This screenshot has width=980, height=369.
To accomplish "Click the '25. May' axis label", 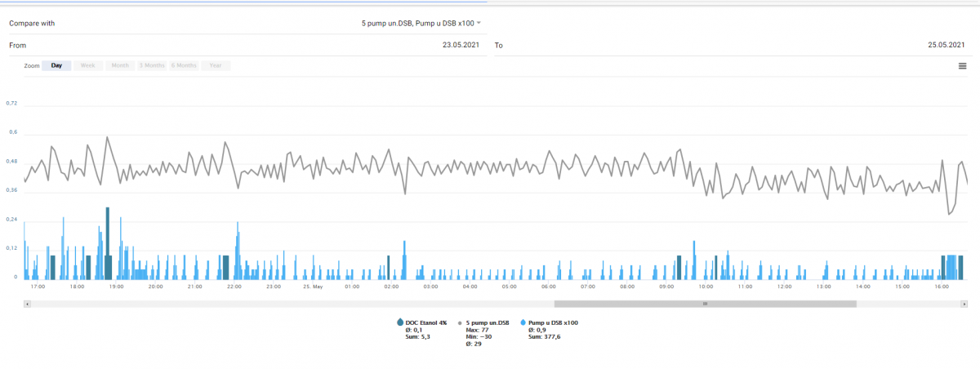I will (x=314, y=287).
